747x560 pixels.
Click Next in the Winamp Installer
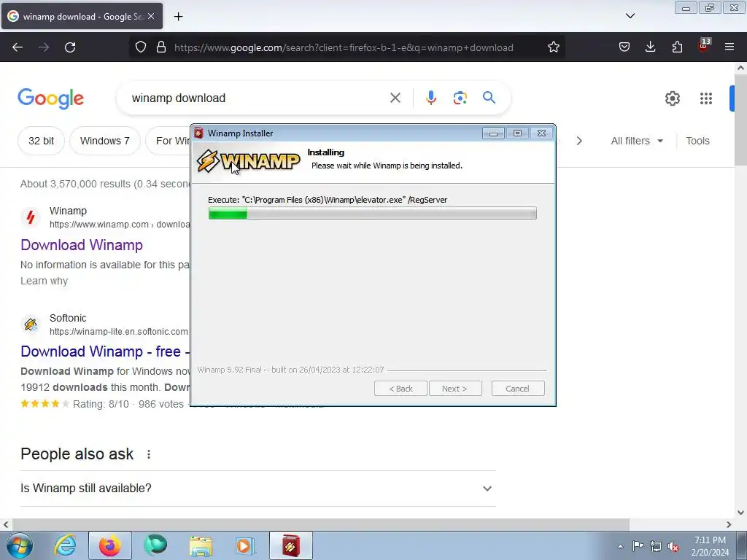(454, 389)
